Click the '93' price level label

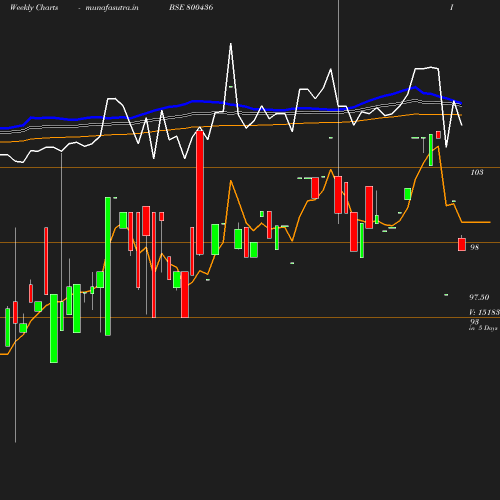point(474,321)
